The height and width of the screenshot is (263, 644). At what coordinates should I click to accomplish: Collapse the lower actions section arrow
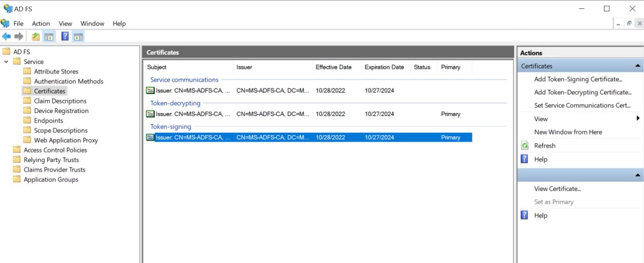click(x=637, y=175)
